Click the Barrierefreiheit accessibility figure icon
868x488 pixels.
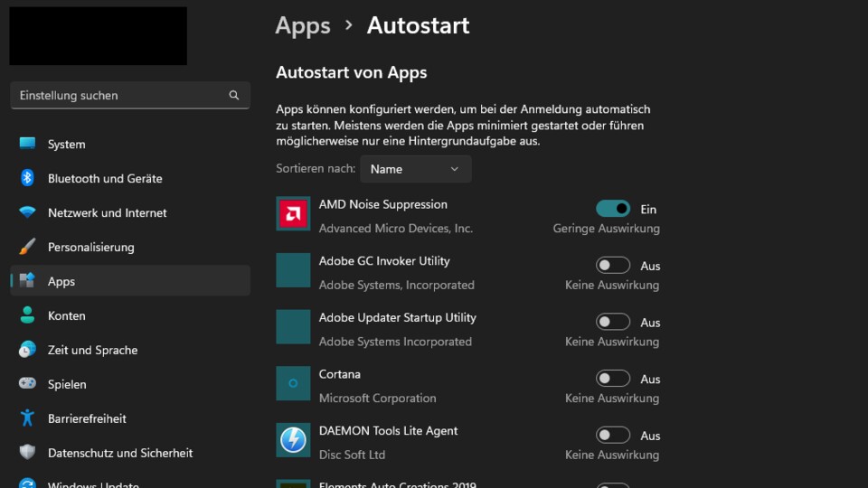click(x=27, y=418)
